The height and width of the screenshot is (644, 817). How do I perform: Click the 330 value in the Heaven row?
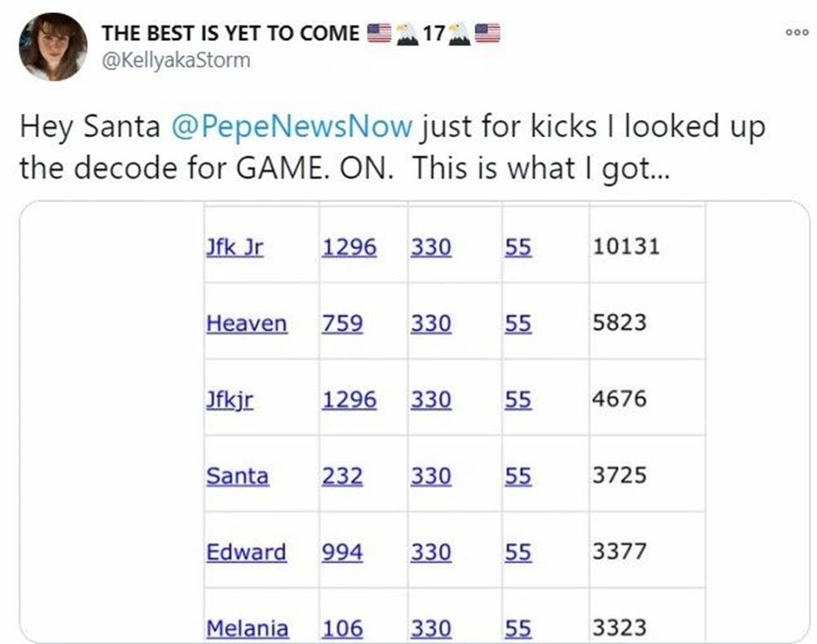[x=431, y=324]
